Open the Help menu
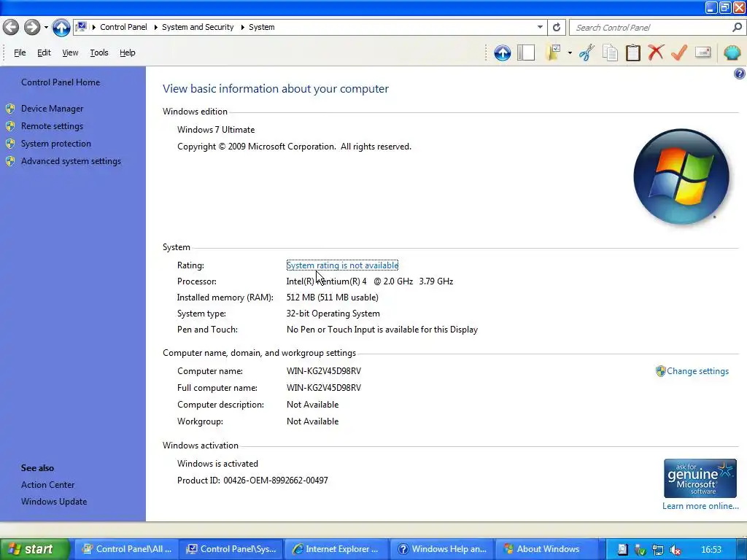Screen dimensions: 747x560 (x=127, y=52)
